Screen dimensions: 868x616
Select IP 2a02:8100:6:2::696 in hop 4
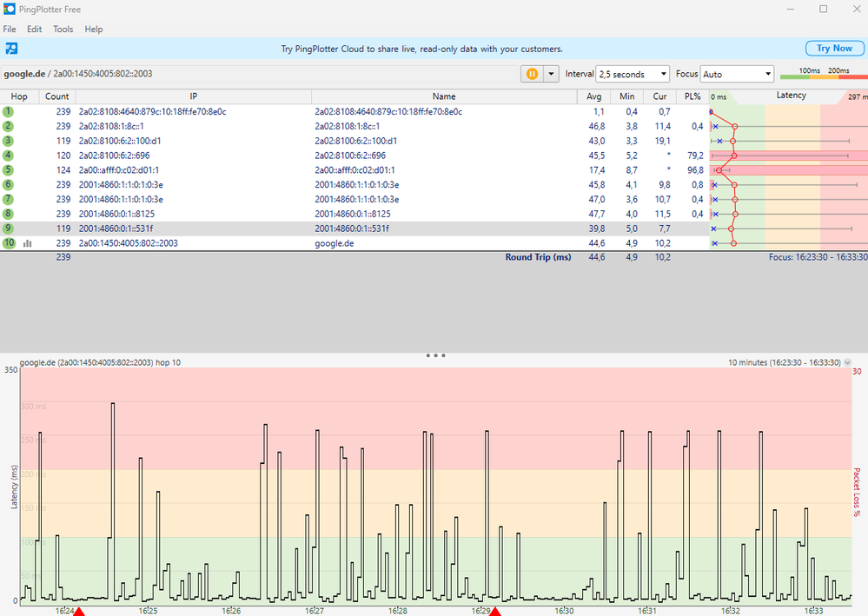coord(114,156)
